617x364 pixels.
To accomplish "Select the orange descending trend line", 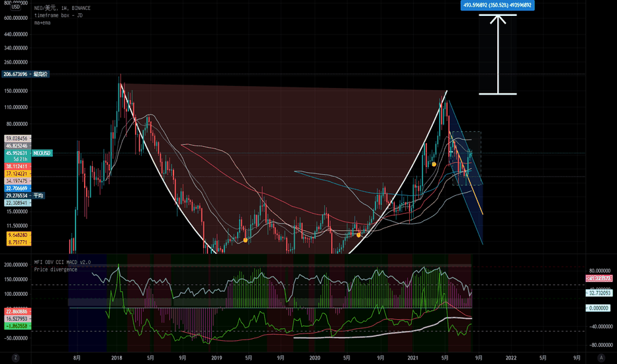I will pyautogui.click(x=466, y=174).
